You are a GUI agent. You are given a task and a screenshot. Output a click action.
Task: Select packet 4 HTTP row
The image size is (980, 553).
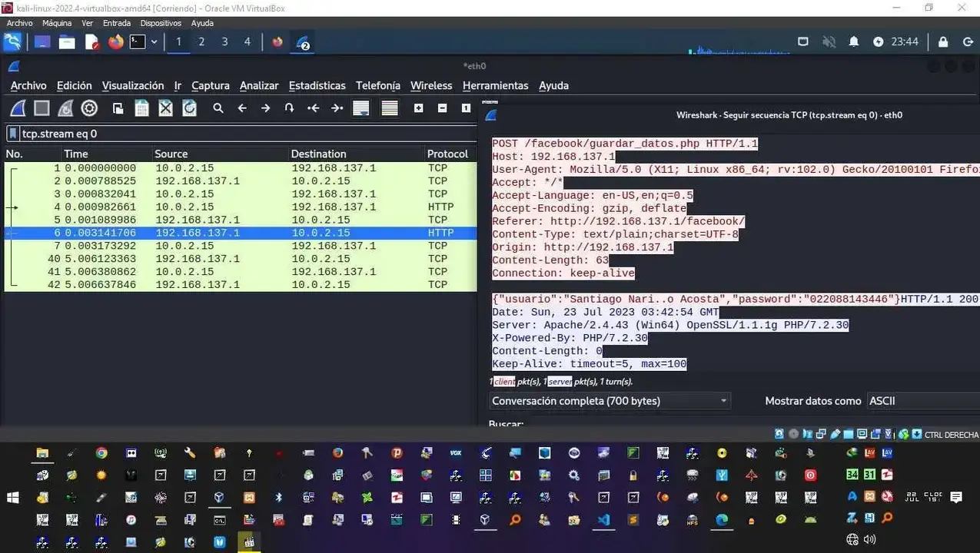241,207
